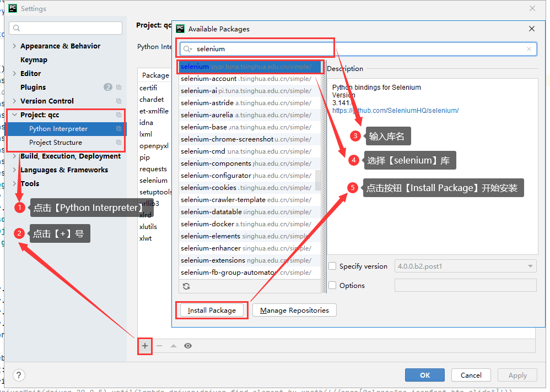Image resolution: width=550 pixels, height=392 pixels.
Task: Open the Plugins settings page
Action: pyautogui.click(x=33, y=88)
